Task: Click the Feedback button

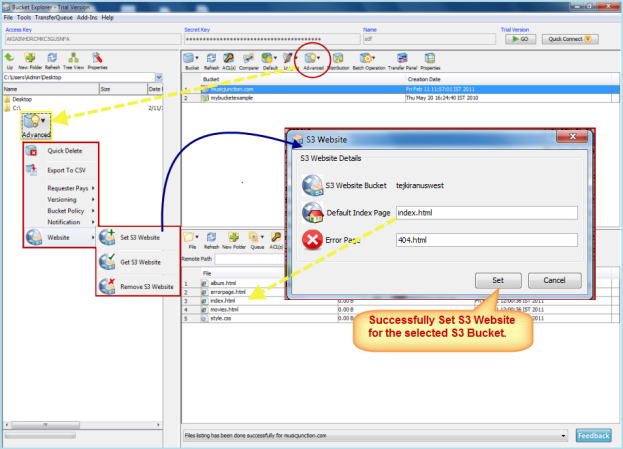Action: pos(594,435)
